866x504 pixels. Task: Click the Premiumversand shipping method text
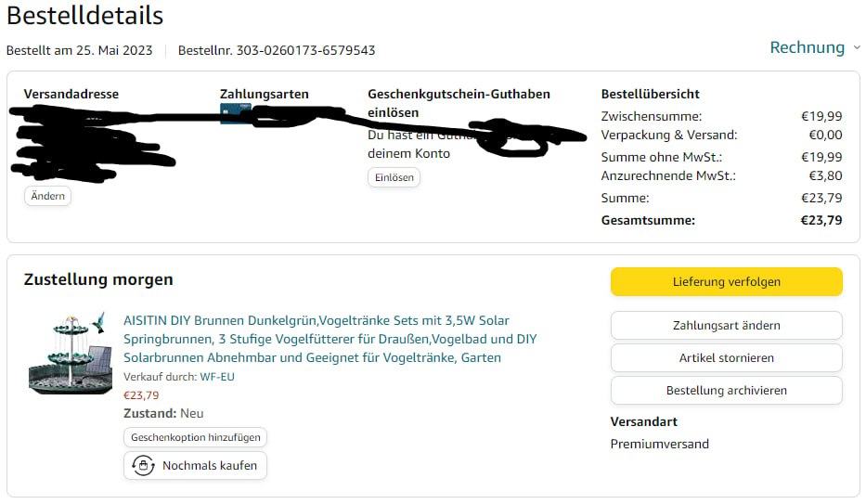pos(659,444)
